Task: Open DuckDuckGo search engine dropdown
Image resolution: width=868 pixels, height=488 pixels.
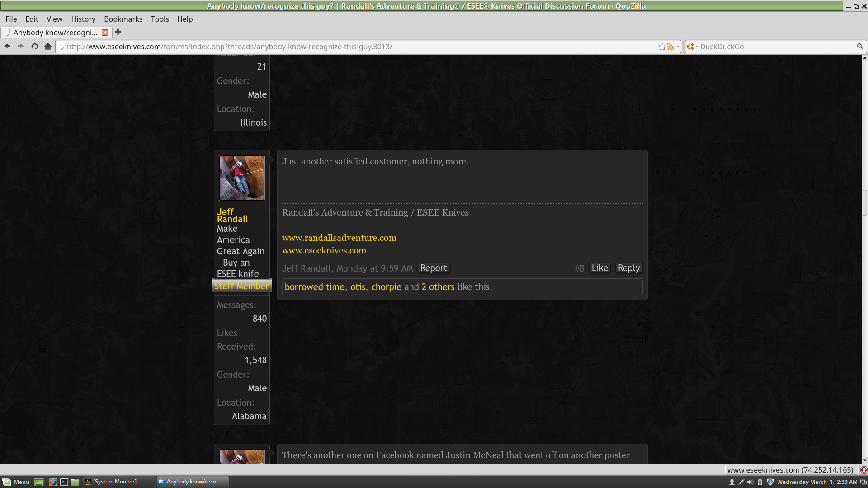Action: [692, 47]
